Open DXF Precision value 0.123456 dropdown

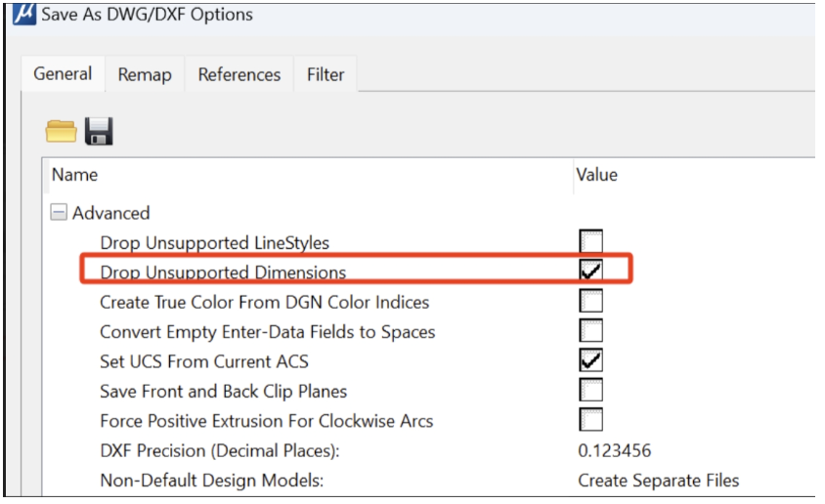(x=615, y=451)
